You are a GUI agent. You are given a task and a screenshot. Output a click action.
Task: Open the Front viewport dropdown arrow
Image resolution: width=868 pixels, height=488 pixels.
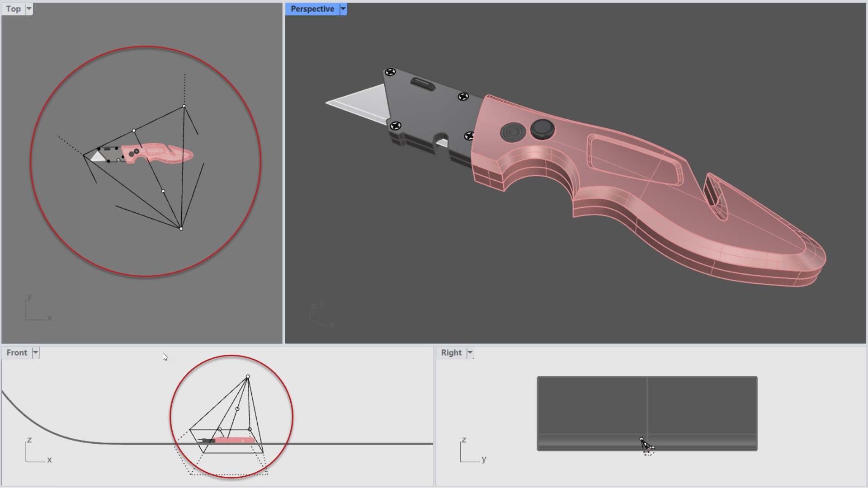point(36,353)
